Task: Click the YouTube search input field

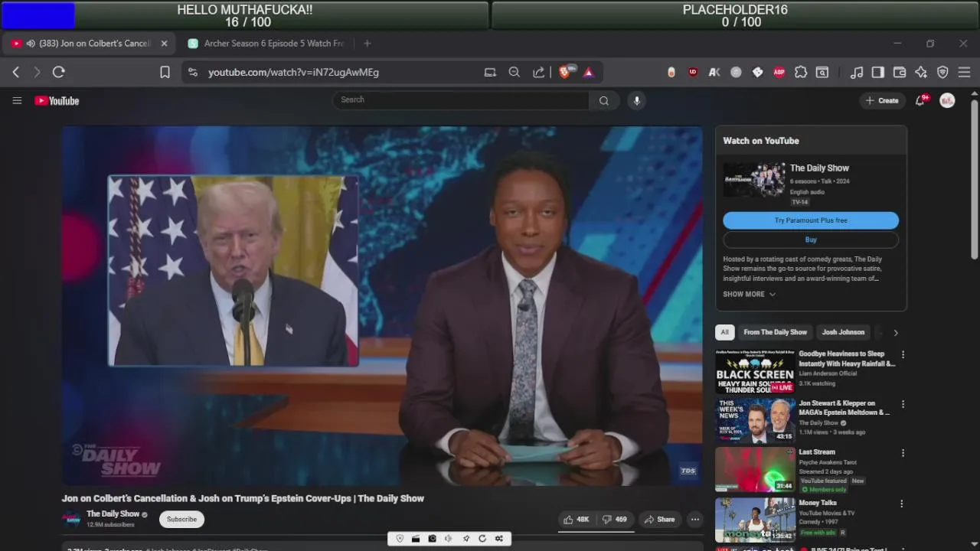Action: 461,100
